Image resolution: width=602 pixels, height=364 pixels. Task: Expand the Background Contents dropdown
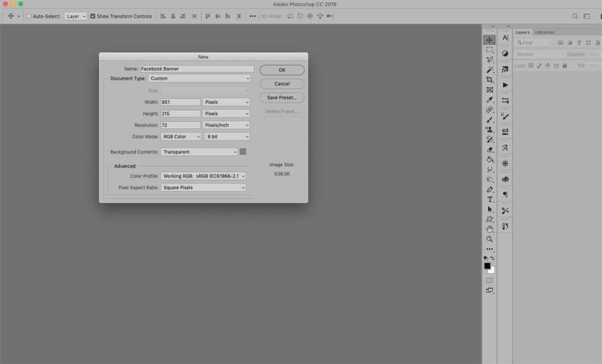[200, 152]
